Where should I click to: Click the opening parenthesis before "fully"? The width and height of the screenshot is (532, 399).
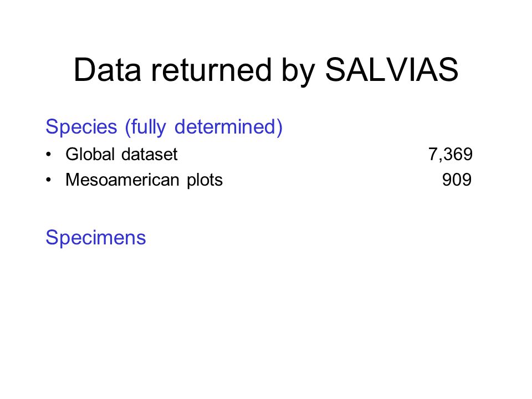click(x=128, y=128)
